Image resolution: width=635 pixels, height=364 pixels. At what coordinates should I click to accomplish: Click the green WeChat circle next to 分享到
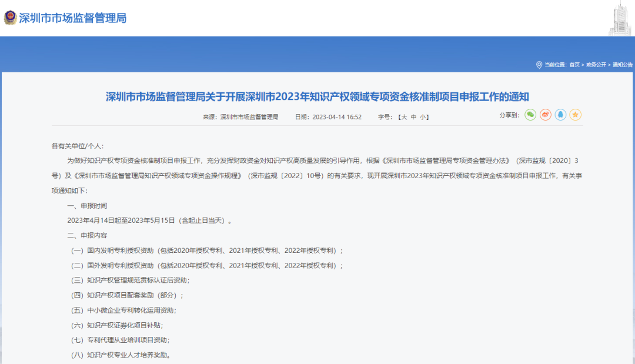click(x=531, y=115)
